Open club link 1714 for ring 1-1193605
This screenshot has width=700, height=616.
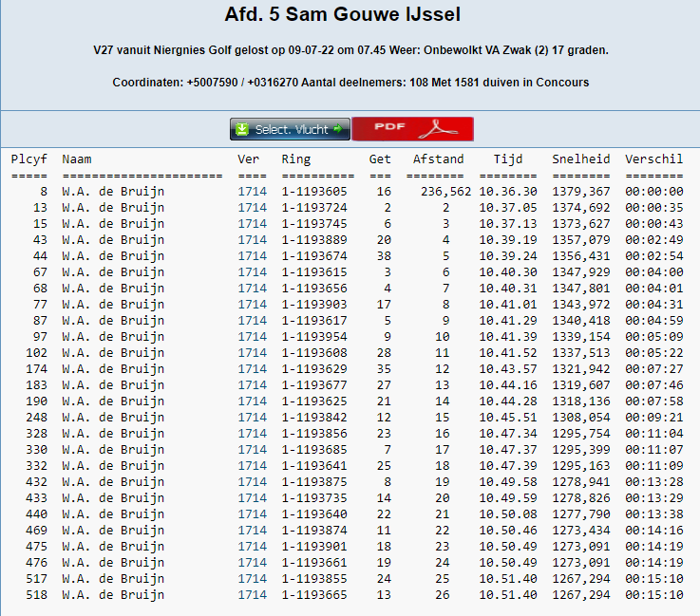point(252,192)
